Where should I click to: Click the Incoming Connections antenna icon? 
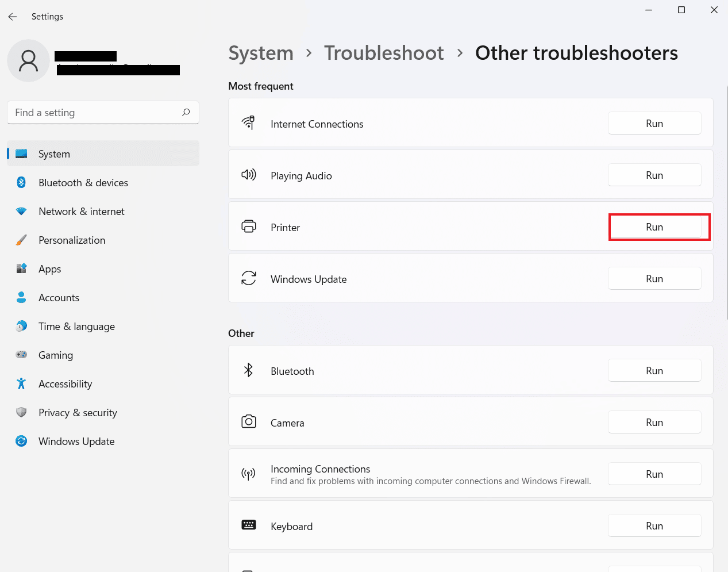click(x=249, y=474)
